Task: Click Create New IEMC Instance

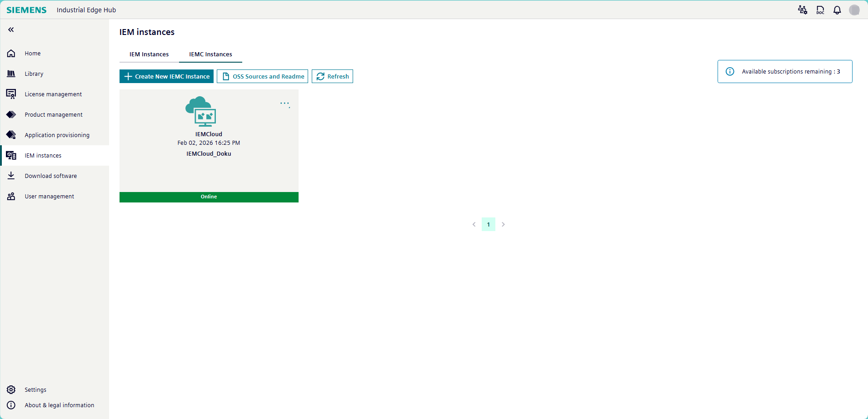Action: pyautogui.click(x=166, y=76)
